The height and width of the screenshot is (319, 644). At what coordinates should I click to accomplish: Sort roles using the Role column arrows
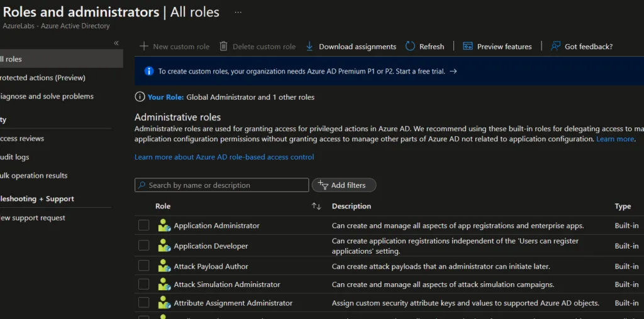tap(316, 206)
